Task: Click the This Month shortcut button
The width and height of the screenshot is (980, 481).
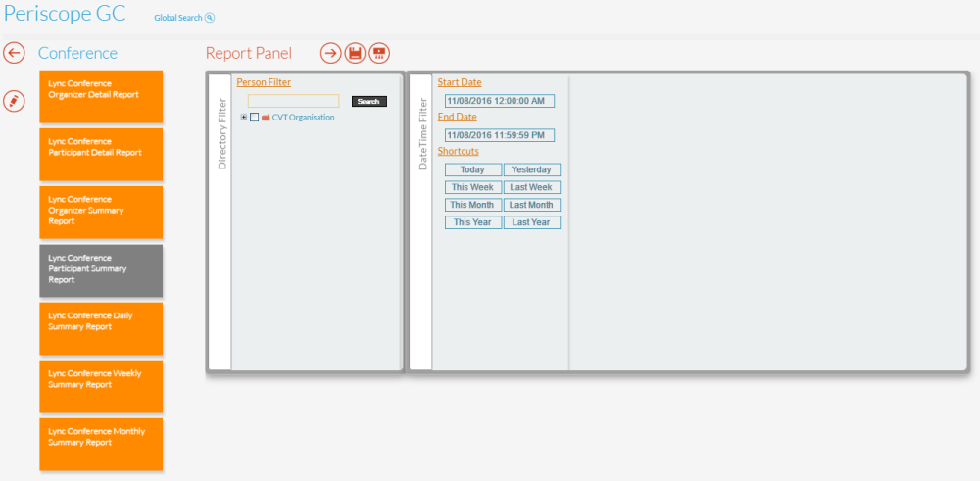Action: tap(473, 205)
